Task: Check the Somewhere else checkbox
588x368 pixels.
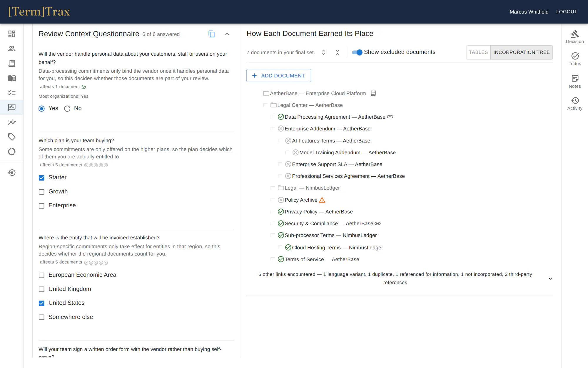Action: (42, 317)
